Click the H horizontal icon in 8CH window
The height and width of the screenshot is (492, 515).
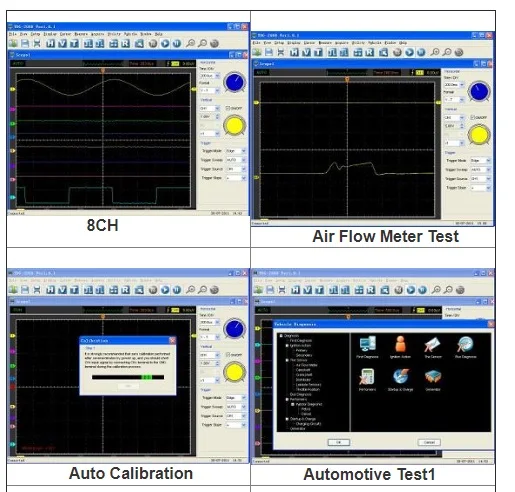pos(50,43)
